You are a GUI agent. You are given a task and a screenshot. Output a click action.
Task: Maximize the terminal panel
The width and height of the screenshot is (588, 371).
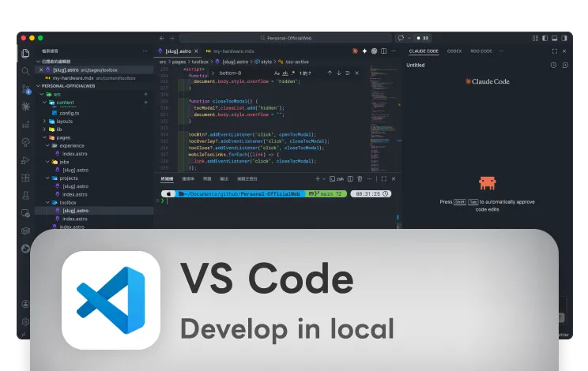pos(383,179)
